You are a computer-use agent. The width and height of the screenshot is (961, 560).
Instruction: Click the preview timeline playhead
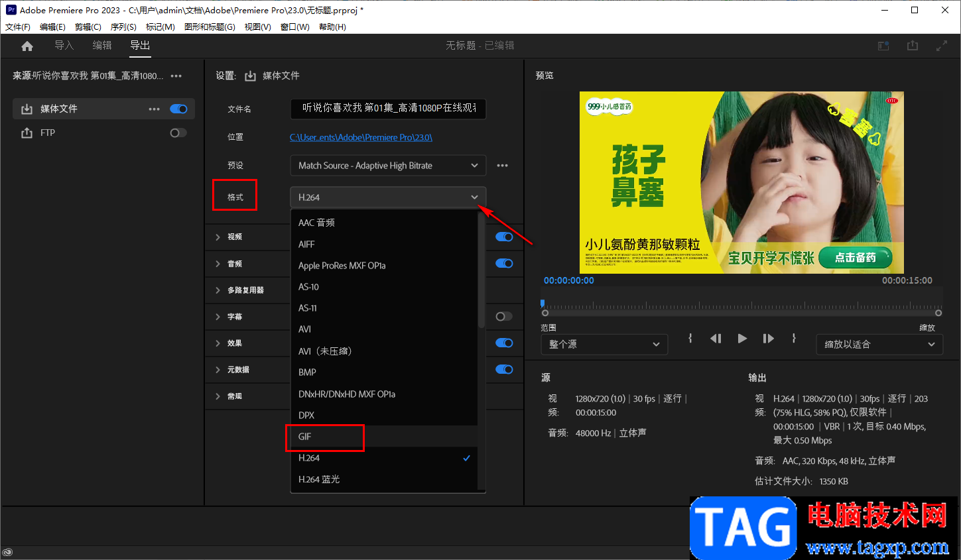click(543, 303)
